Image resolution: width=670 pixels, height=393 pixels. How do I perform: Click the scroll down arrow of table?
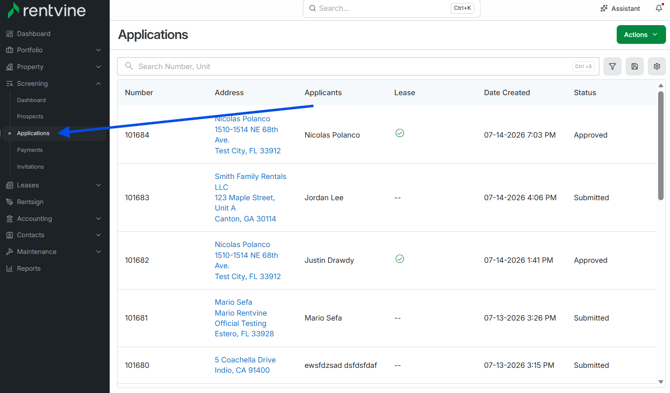[661, 382]
